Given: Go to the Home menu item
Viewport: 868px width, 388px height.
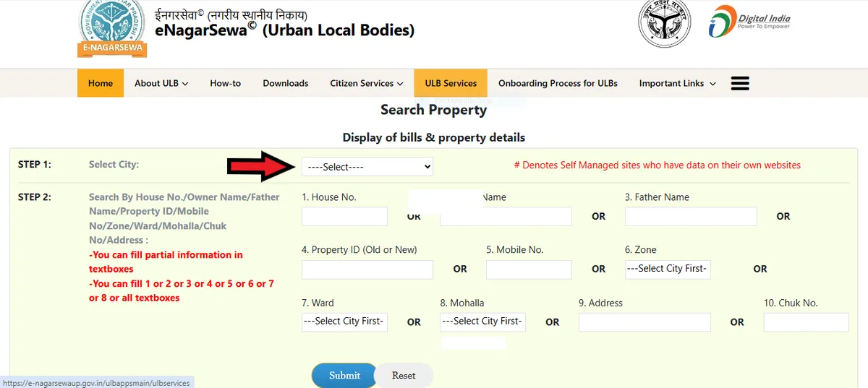Looking at the screenshot, I should pyautogui.click(x=101, y=83).
